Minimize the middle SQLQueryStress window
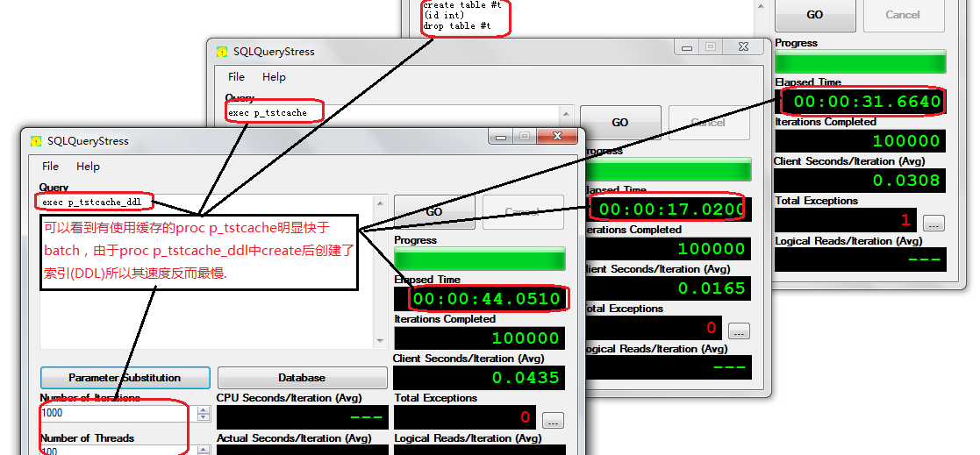 point(688,46)
